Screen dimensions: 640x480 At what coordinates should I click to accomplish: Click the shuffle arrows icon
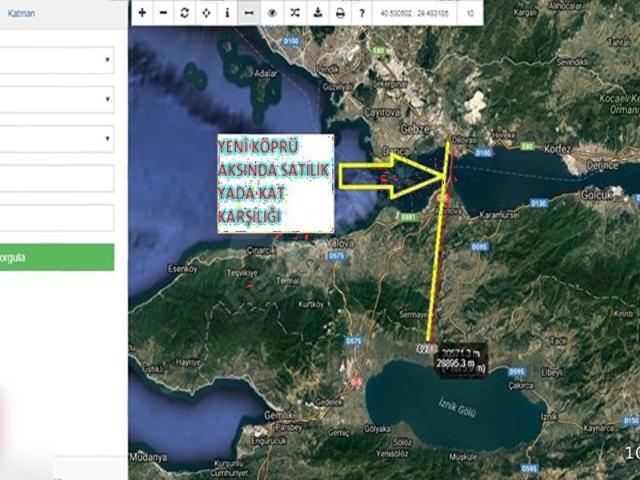pos(294,13)
